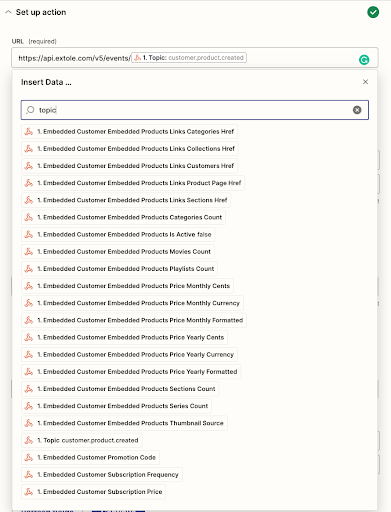Insert Products Links Sections Href

click(x=126, y=200)
